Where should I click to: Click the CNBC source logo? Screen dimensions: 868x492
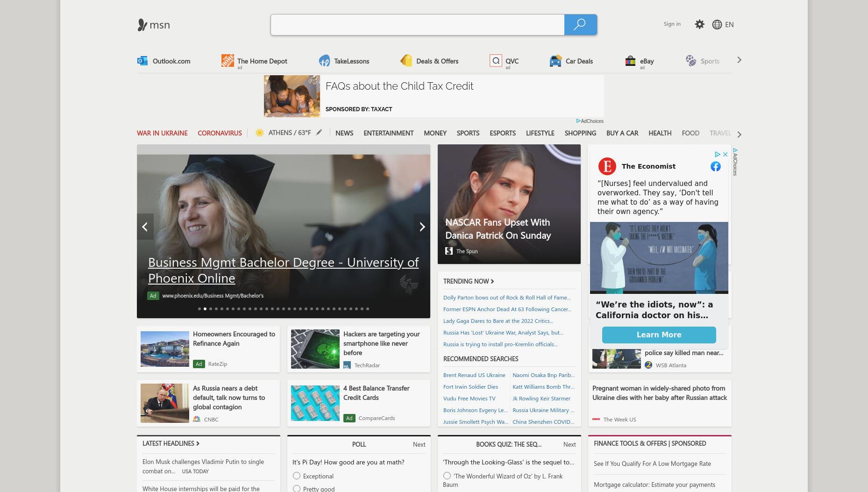[x=197, y=419]
